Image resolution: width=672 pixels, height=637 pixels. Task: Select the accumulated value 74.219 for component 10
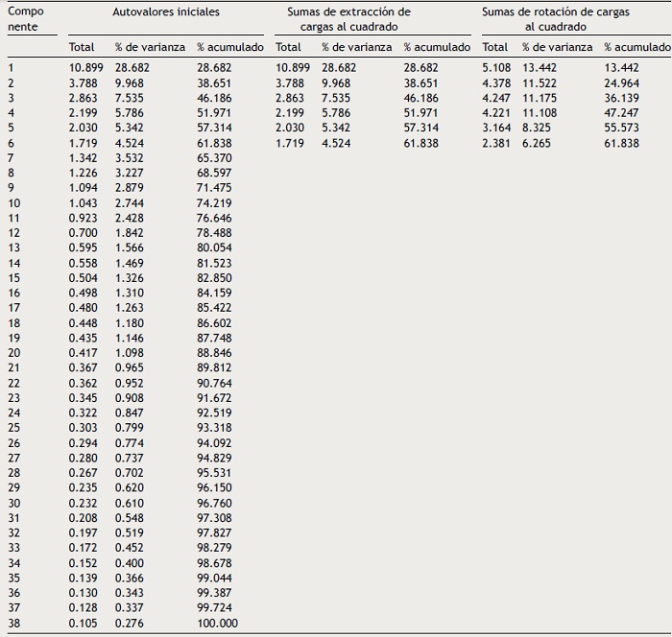(x=214, y=203)
